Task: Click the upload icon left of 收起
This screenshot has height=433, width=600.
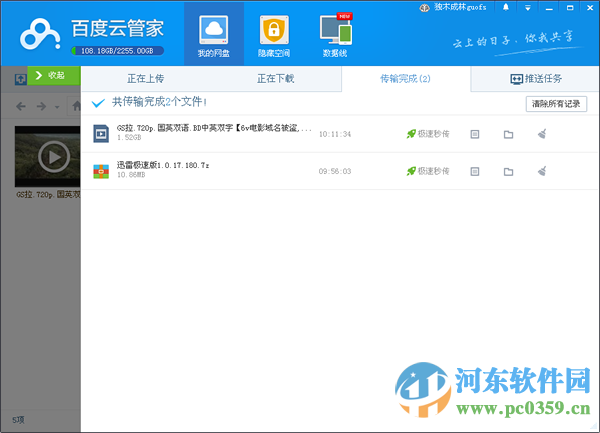Action: click(20, 79)
